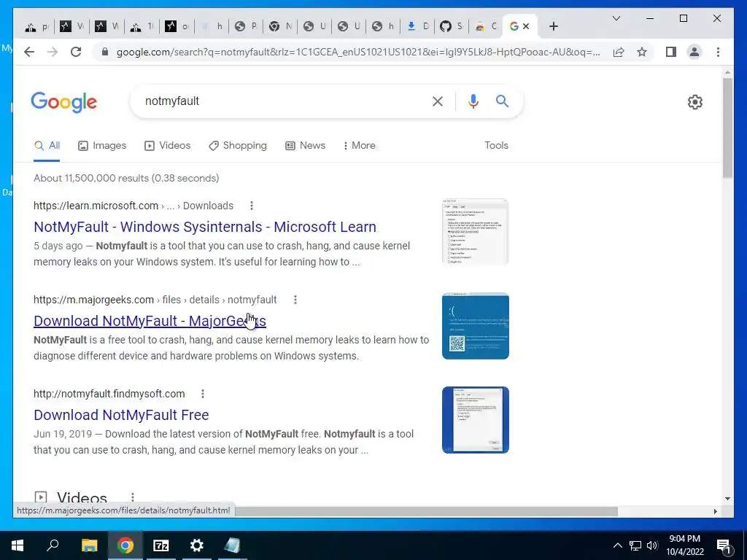Viewport: 747px width, 560px height.
Task: Open Videos section options menu
Action: tap(133, 497)
